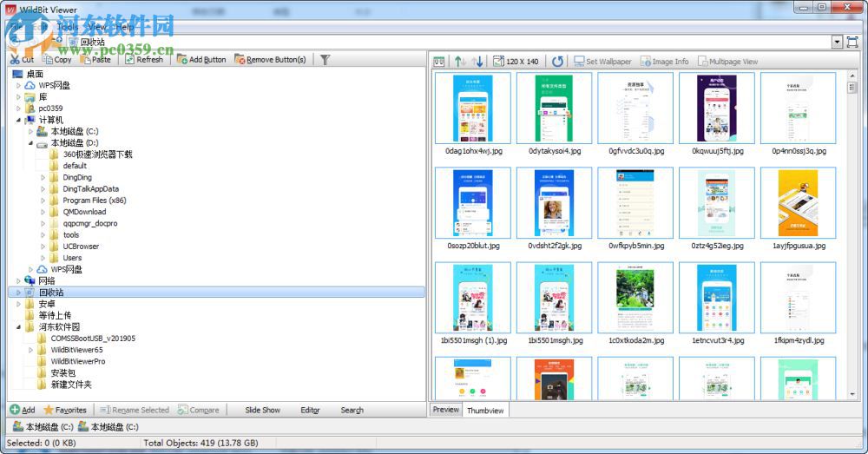Click second 本地磁盘 (C:) shortcut button
868x454 pixels.
point(108,427)
